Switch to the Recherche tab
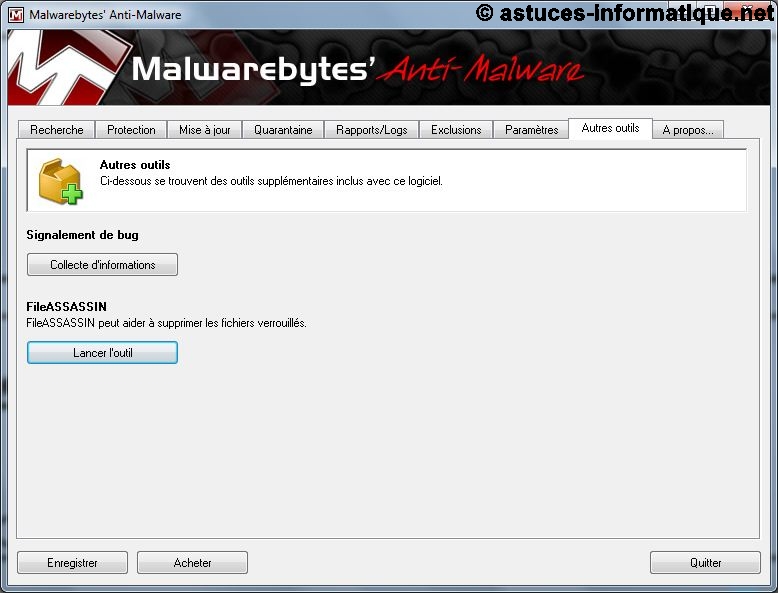 [57, 130]
